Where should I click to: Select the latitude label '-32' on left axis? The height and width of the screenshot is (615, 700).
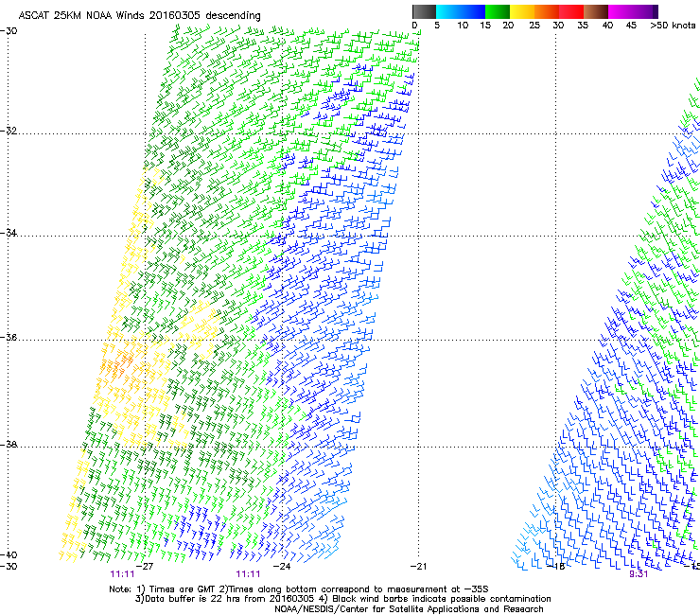tap(9, 131)
